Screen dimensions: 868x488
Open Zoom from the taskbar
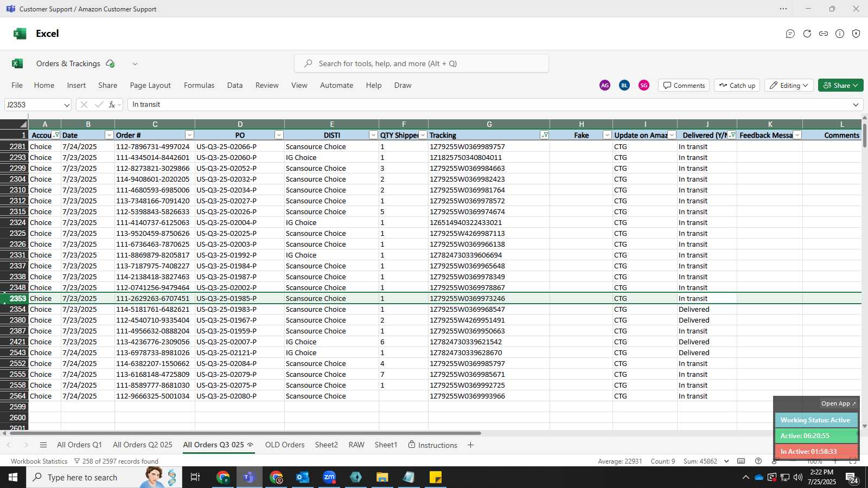329,477
